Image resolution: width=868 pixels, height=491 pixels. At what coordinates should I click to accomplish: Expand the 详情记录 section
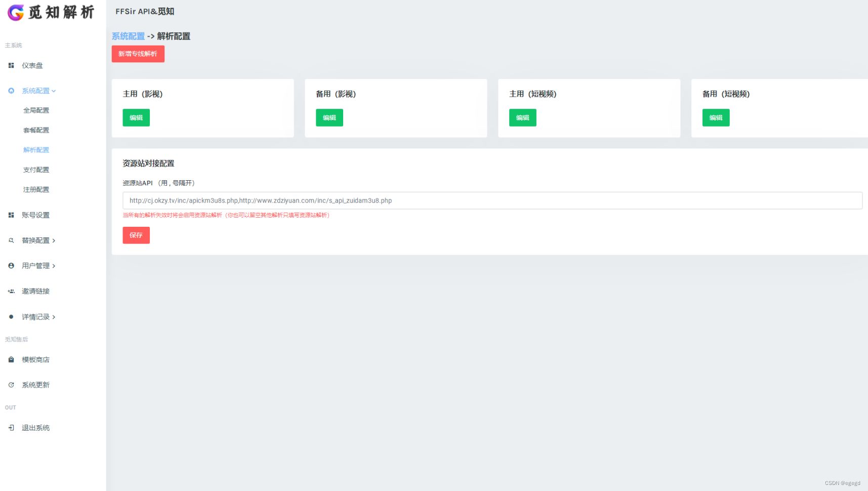pyautogui.click(x=35, y=317)
